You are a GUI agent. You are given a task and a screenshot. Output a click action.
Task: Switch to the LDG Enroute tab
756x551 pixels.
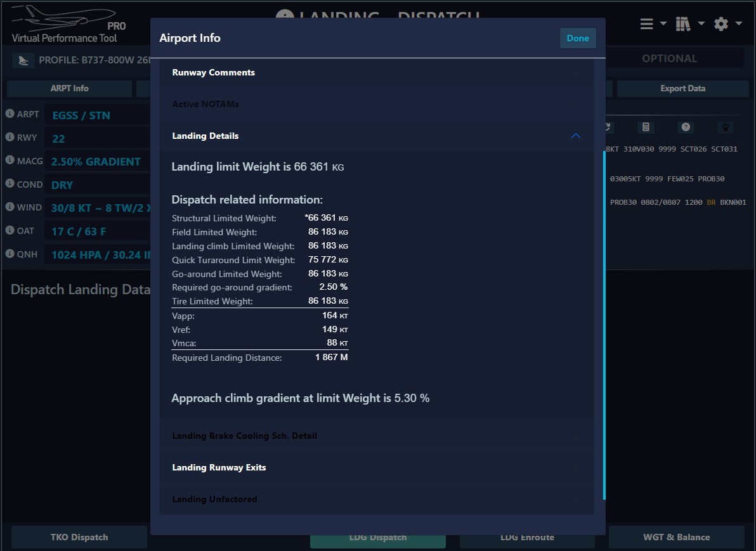coord(527,537)
